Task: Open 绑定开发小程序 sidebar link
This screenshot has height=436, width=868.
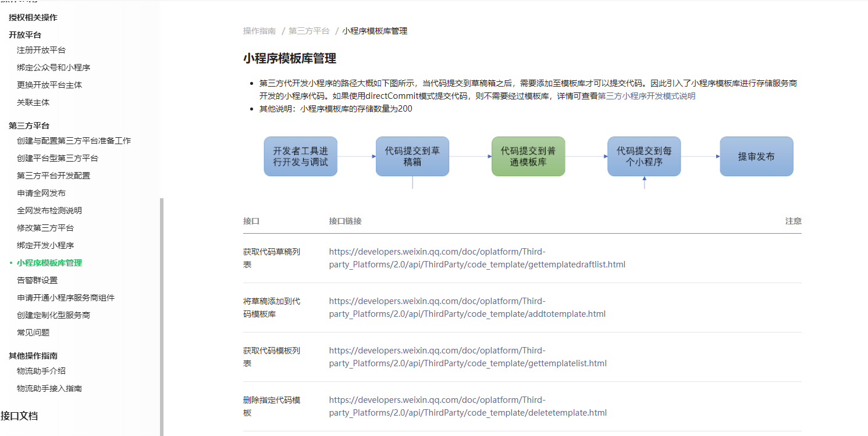Action: pyautogui.click(x=45, y=245)
